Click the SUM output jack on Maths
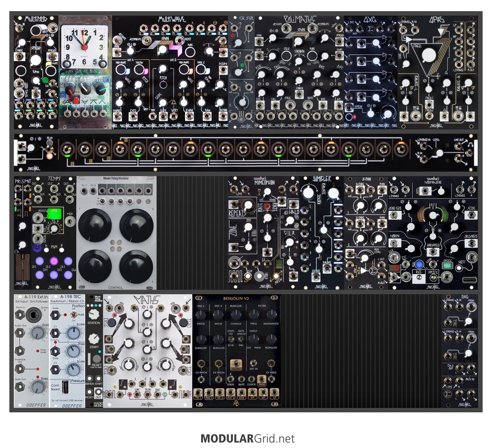496x448 pixels. coord(147,394)
